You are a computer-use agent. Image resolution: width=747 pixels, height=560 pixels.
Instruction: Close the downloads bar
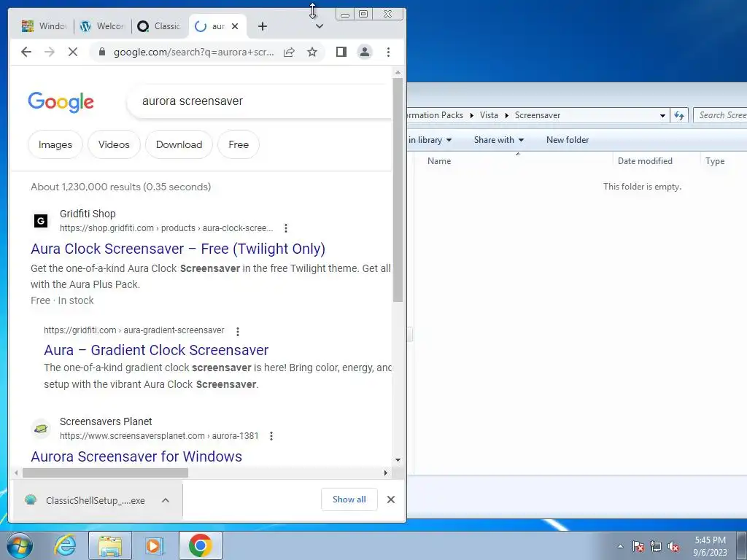click(x=391, y=499)
